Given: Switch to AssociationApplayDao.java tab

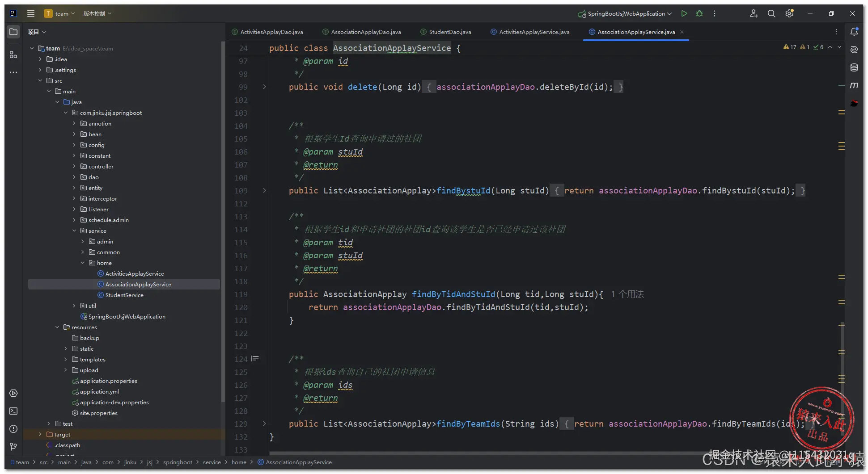Looking at the screenshot, I should click(362, 32).
